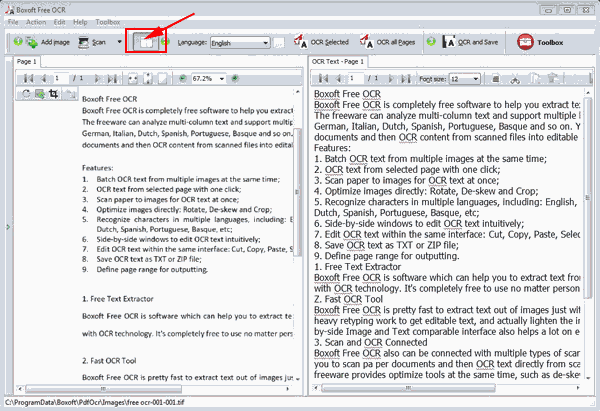Viewport: 600px width, 411px height.
Task: Click the green arrow icon left of Add image
Action: (18, 41)
